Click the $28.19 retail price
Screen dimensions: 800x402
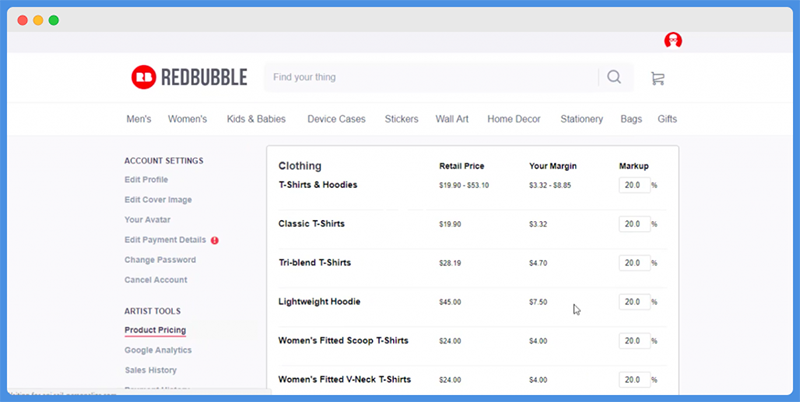click(450, 263)
